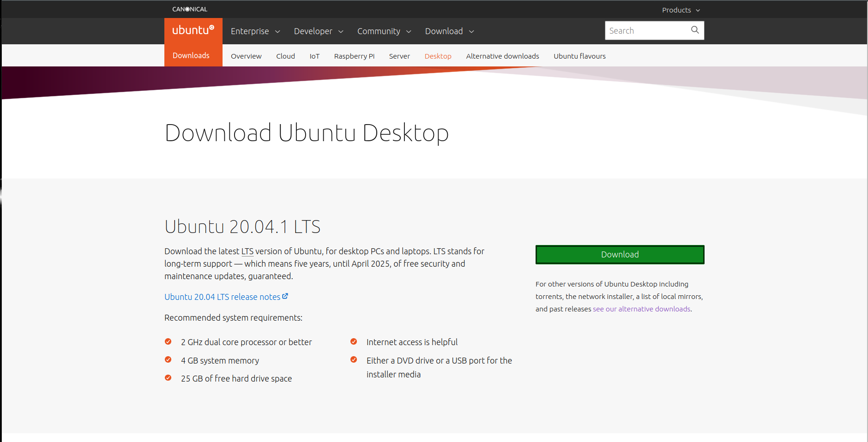Click the Ubuntu logo
This screenshot has height=442, width=868.
[x=193, y=30]
